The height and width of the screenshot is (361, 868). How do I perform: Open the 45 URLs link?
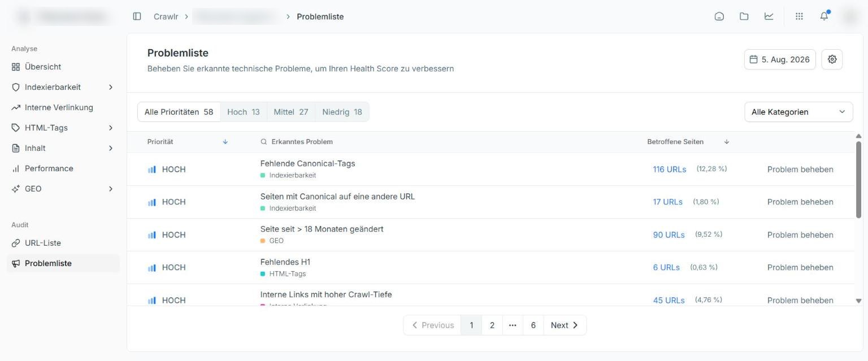click(x=669, y=300)
